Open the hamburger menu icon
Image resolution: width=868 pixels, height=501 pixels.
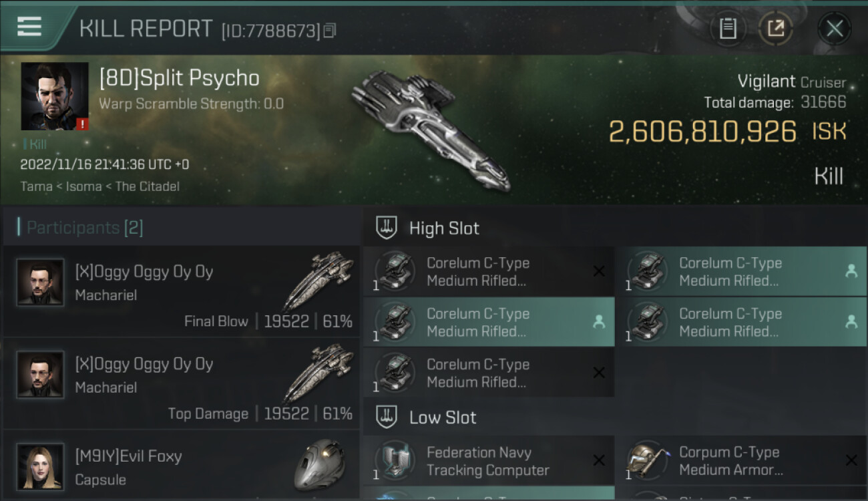click(x=29, y=27)
